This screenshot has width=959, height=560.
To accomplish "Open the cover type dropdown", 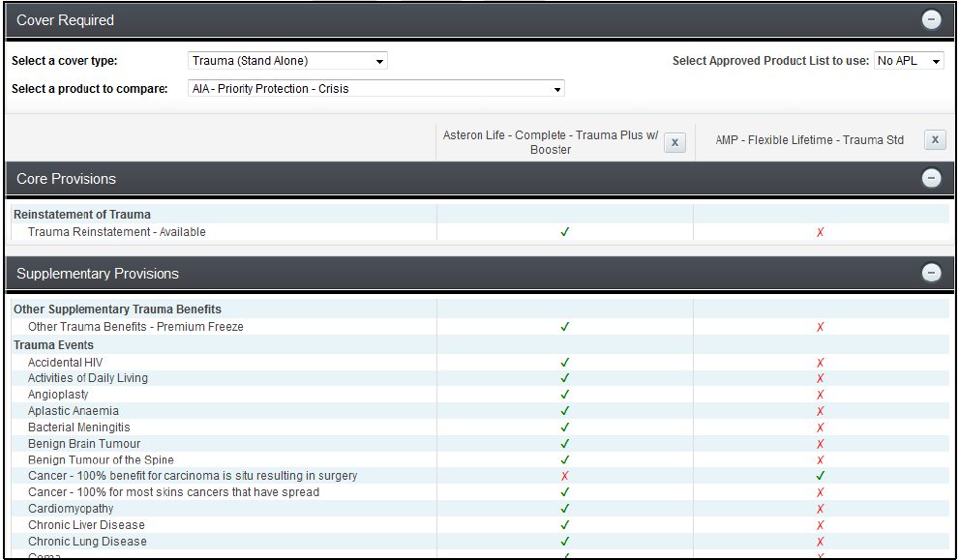I will click(287, 61).
